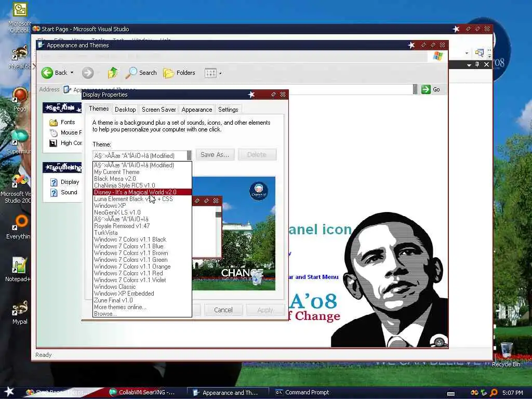
Task: Click Browse... at bottom of theme list
Action: [x=142, y=314]
